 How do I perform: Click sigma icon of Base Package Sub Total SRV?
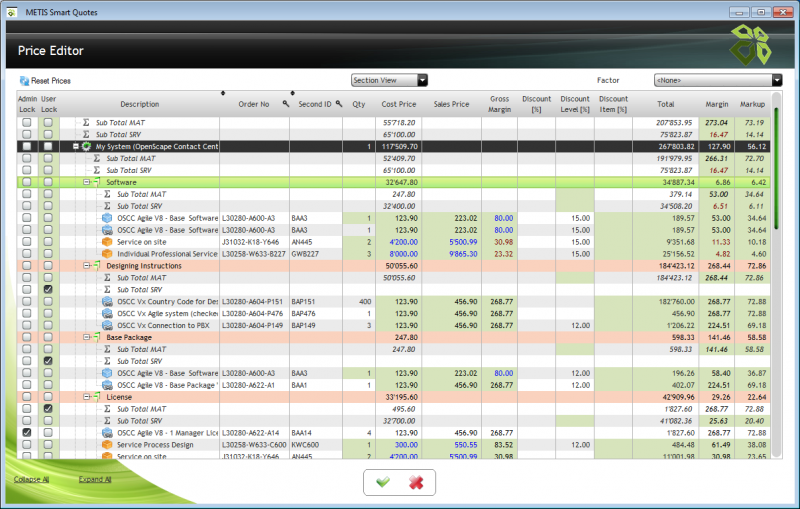click(x=107, y=361)
